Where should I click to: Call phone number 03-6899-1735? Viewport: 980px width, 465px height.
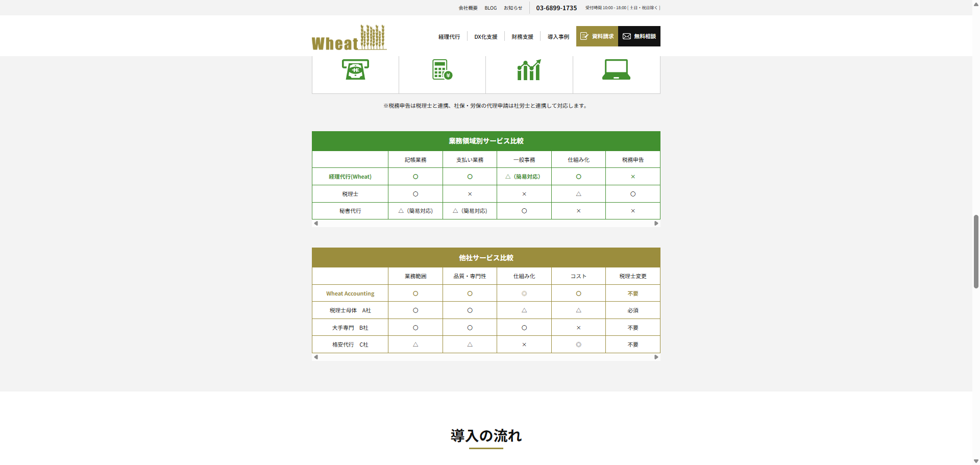(556, 8)
